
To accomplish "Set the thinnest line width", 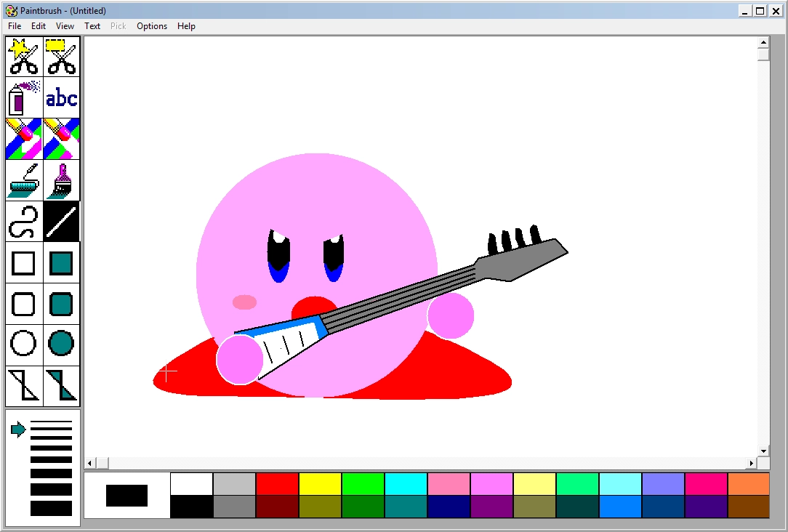I will tap(52, 422).
